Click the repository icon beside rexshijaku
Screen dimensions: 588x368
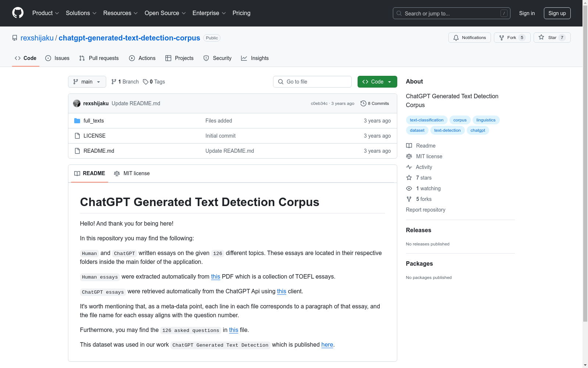pyautogui.click(x=15, y=38)
